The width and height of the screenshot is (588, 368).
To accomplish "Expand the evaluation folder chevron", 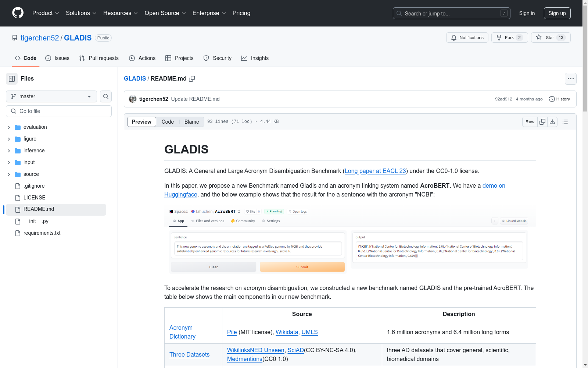I will tap(9, 127).
